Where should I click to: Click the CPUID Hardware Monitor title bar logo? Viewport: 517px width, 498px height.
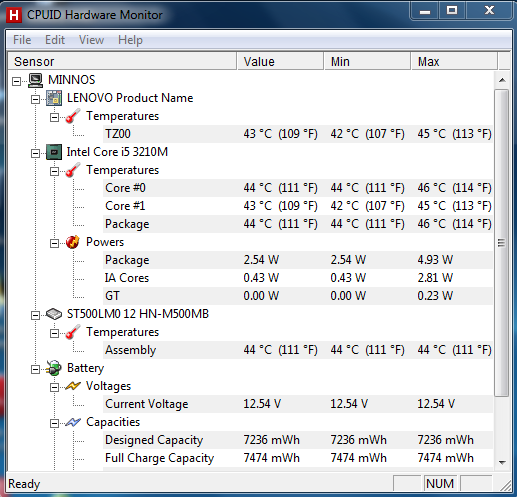pyautogui.click(x=14, y=15)
